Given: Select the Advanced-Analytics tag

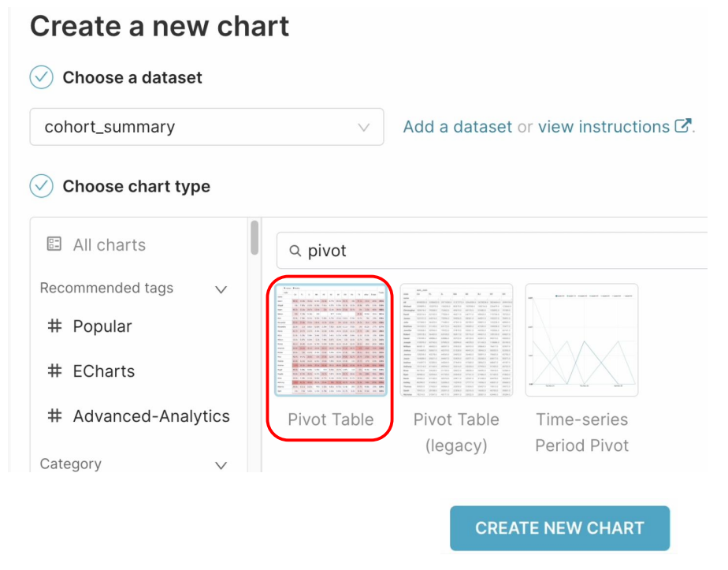Looking at the screenshot, I should (x=151, y=416).
